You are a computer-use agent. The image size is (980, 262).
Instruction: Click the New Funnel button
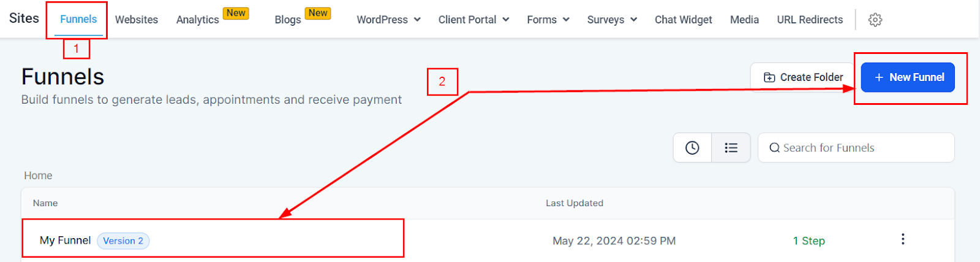908,77
